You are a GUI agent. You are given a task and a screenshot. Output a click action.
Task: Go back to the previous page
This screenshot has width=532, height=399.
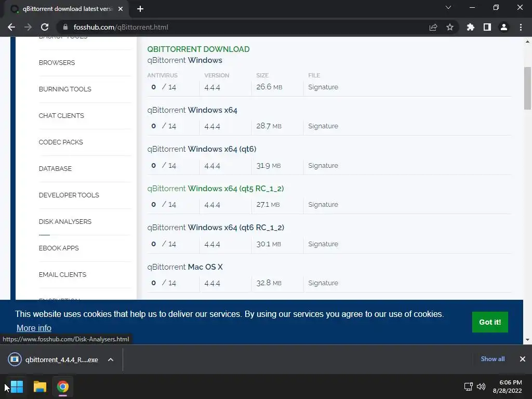tap(11, 27)
